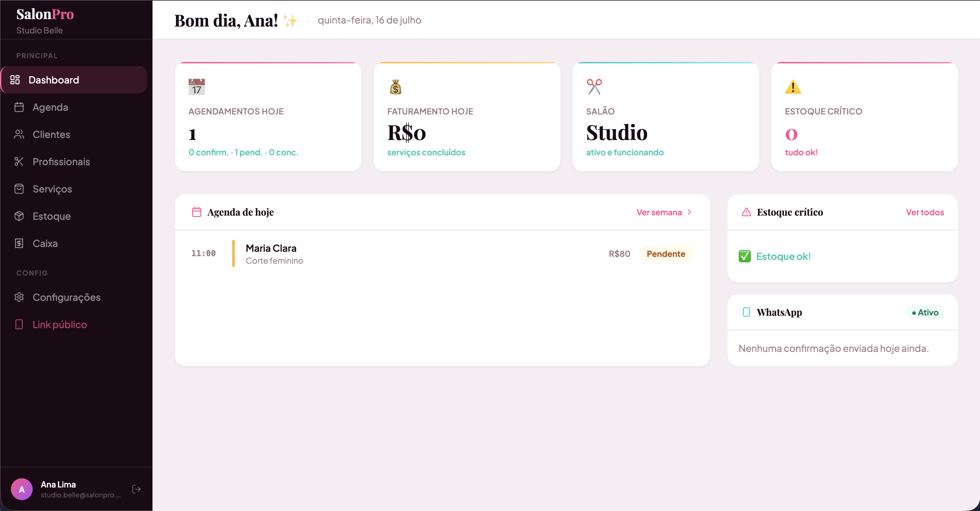Click the Studio Belle subtitle

click(39, 30)
